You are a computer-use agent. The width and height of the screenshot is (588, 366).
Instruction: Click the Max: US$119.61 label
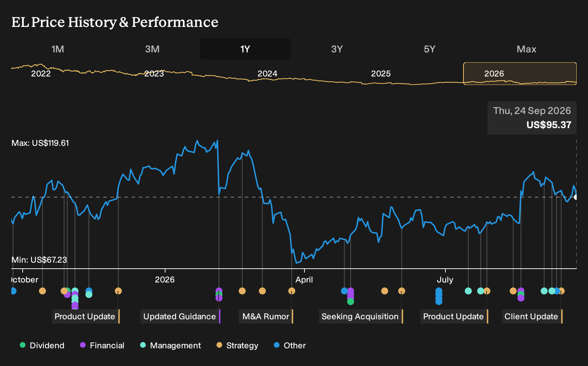click(x=40, y=143)
